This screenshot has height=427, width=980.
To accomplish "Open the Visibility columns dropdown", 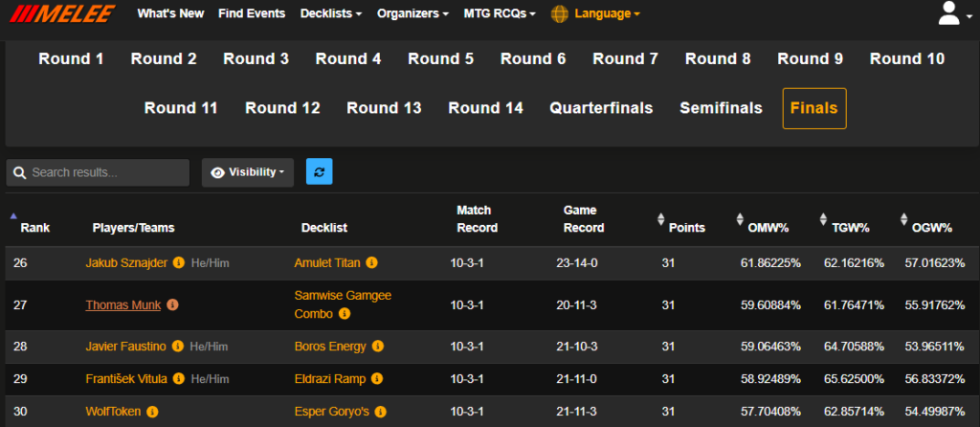I will point(248,172).
